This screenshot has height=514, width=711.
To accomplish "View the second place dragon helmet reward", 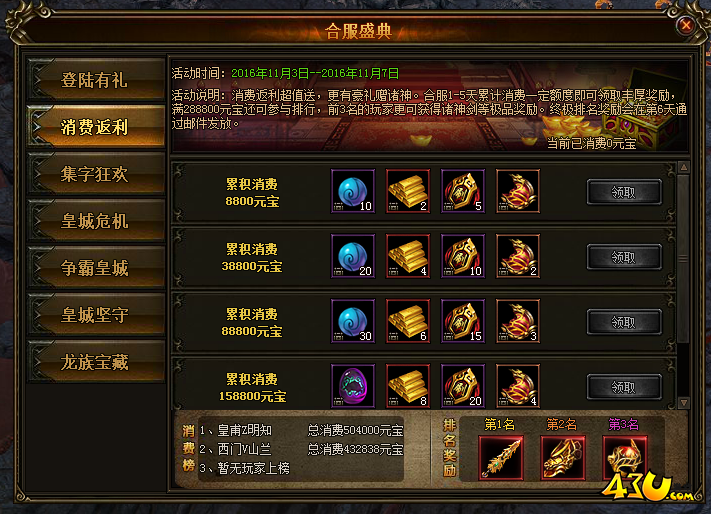I will click(563, 457).
